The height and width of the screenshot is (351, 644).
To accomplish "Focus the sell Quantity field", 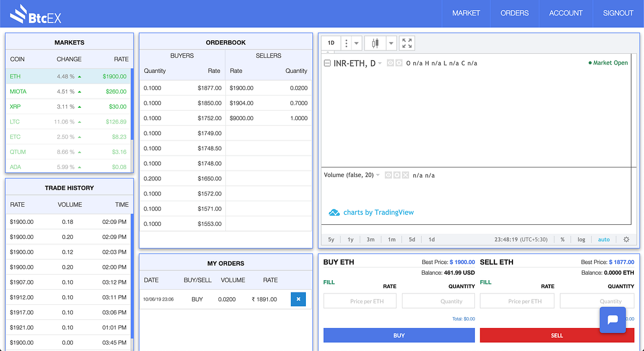I will click(x=597, y=301).
